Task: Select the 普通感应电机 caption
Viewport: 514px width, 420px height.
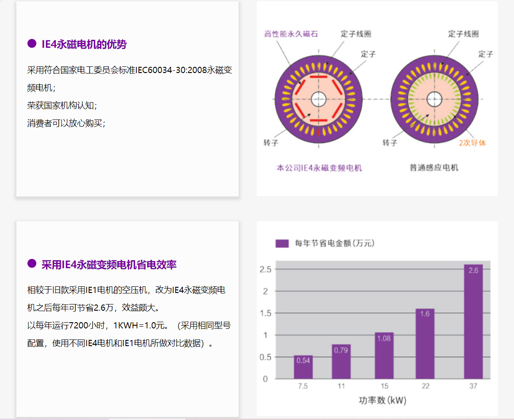Action: click(434, 168)
